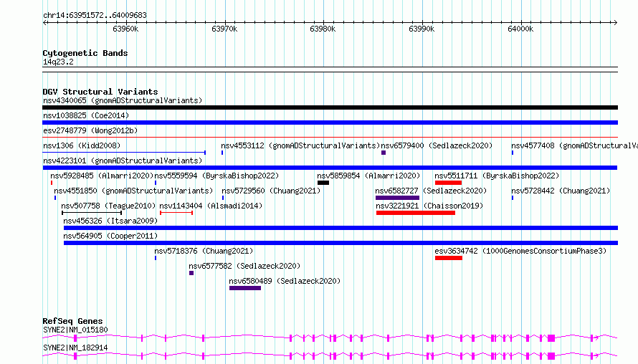Click nsv5928485 (Almarri2020) label
Viewport: 638px width, 364px height.
tap(102, 176)
